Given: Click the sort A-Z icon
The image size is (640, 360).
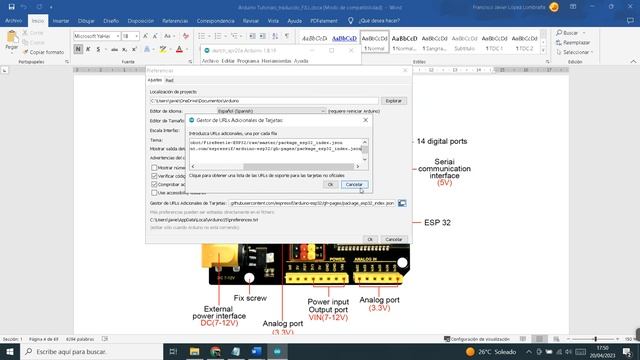Looking at the screenshot, I should pos(275,36).
